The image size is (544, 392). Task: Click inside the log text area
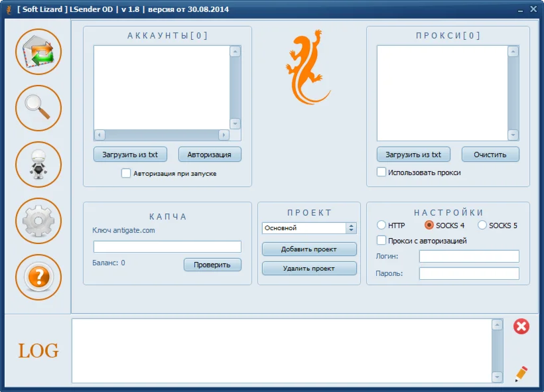282,351
